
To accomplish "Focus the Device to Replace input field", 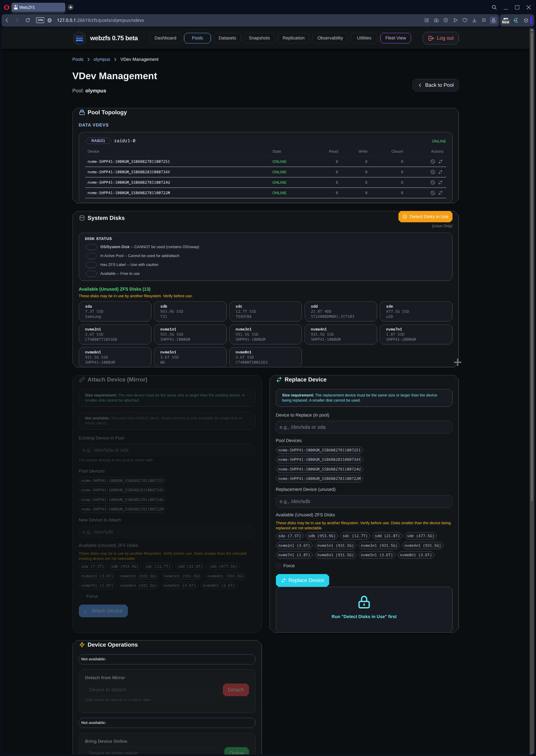I will [364, 427].
